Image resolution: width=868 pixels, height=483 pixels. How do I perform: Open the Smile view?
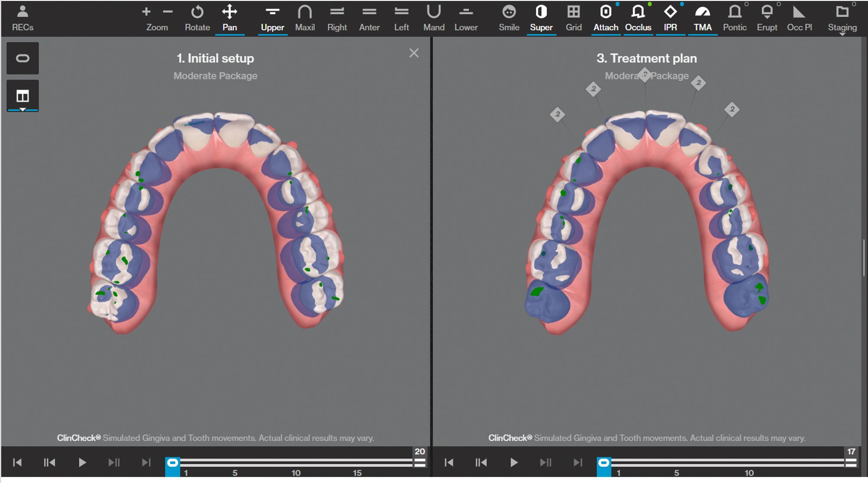click(x=509, y=19)
